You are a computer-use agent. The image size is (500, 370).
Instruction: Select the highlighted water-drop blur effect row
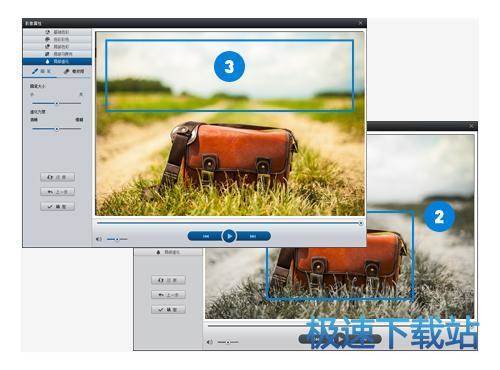tap(57, 61)
